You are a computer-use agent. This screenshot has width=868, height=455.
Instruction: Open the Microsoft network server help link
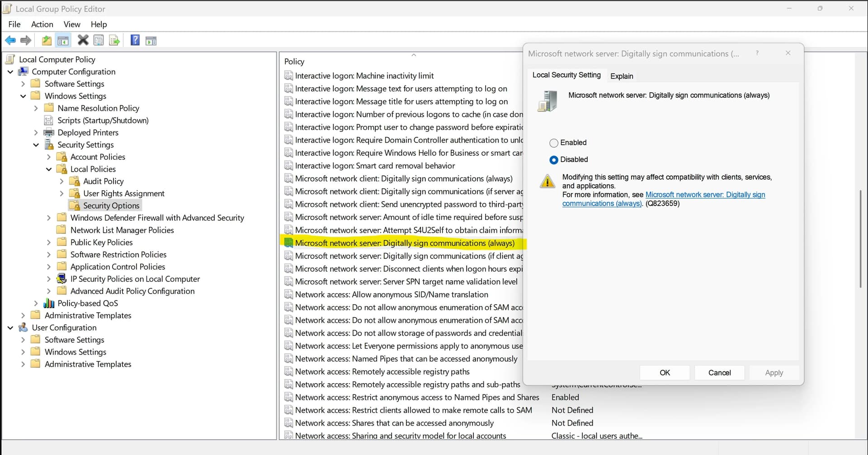point(705,195)
